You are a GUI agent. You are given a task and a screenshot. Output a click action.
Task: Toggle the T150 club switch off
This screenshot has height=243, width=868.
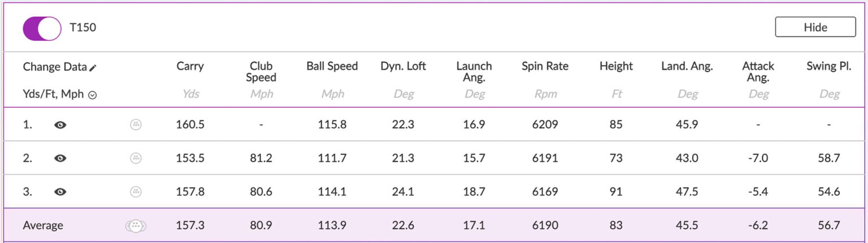(x=42, y=28)
